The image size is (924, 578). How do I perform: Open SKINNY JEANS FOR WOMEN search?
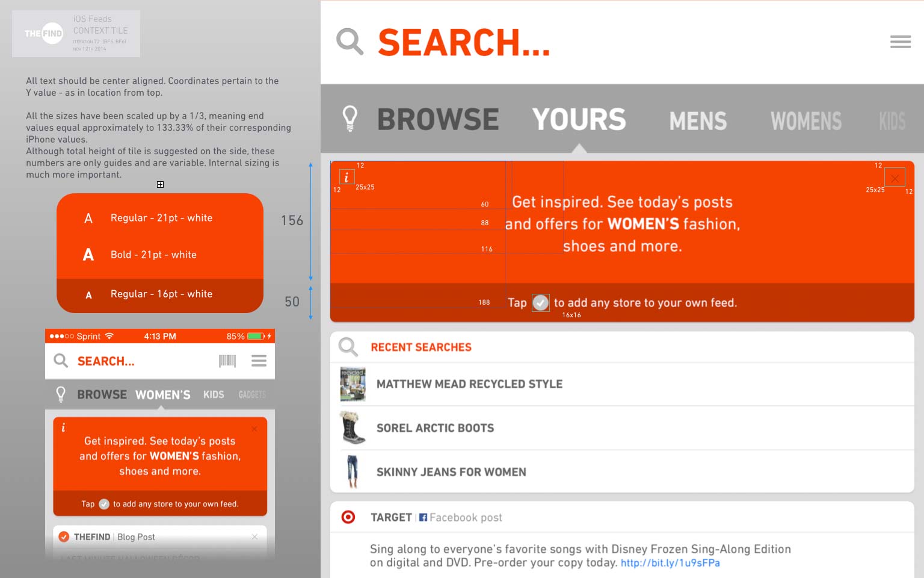tap(451, 472)
